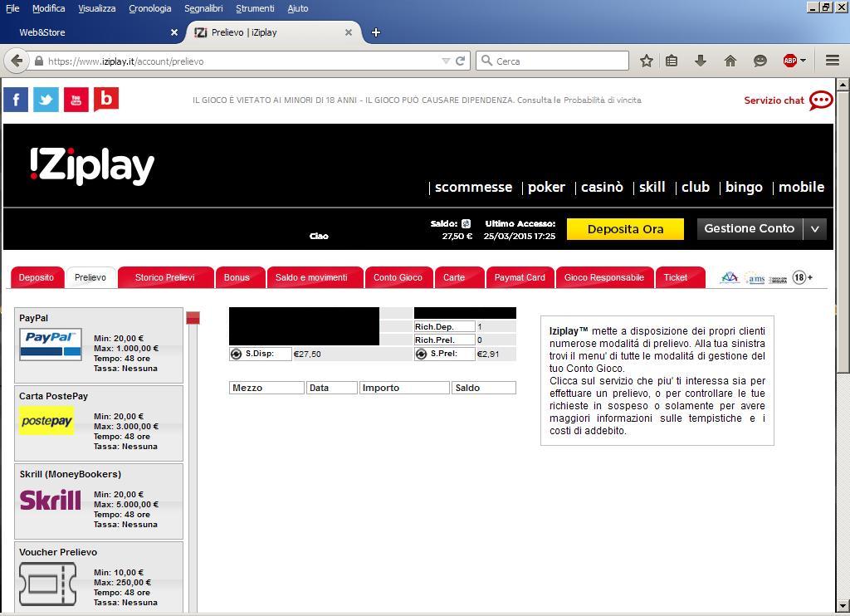Viewport: 850px width, 616px height.
Task: Go to the casinò section
Action: tap(602, 187)
